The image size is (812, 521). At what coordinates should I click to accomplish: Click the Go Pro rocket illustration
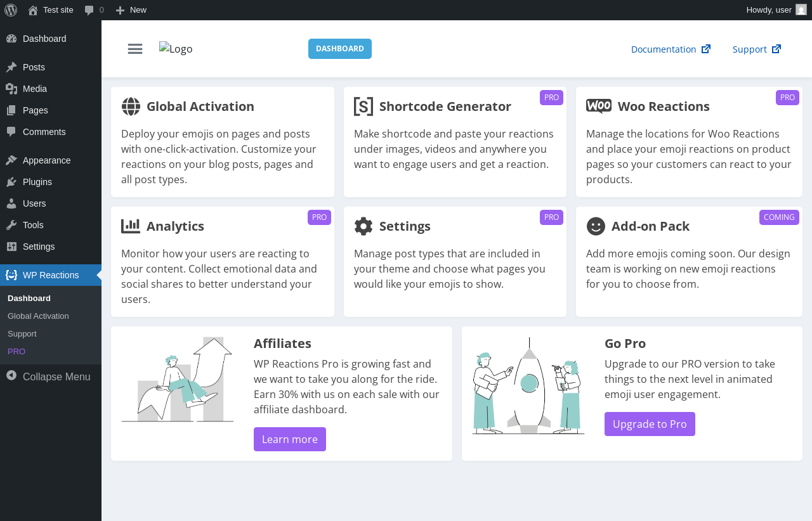tap(528, 386)
